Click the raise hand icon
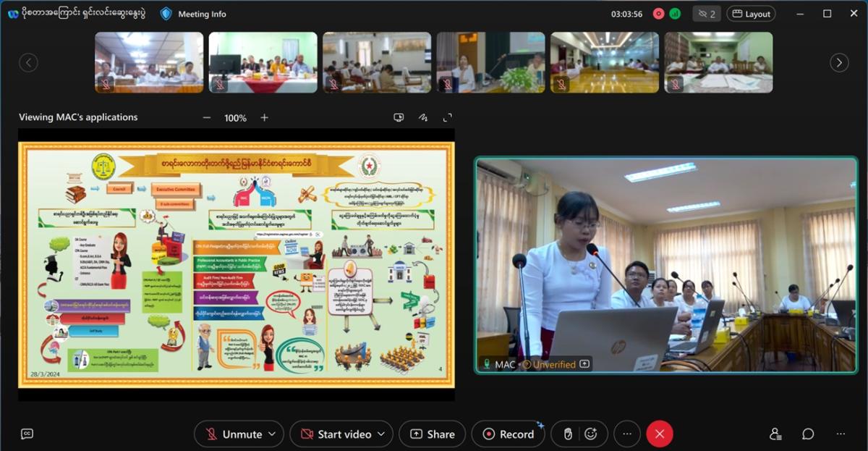868x451 pixels. 569,434
